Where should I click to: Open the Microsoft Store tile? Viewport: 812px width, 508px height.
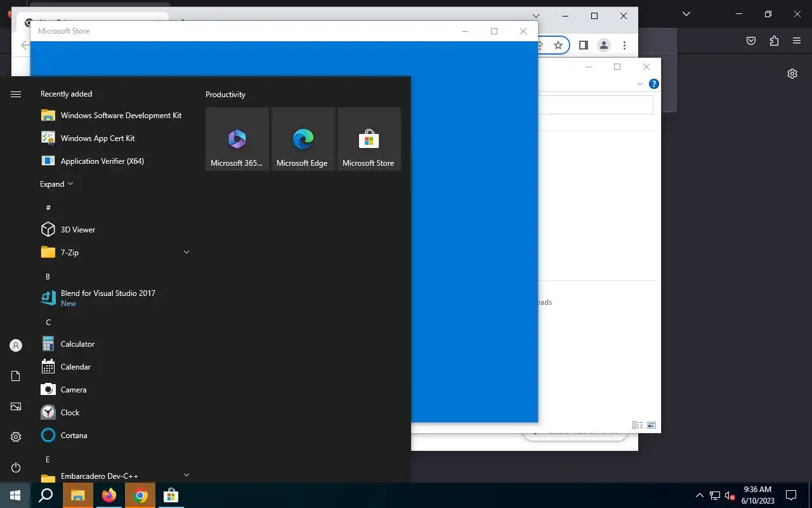[x=369, y=138]
